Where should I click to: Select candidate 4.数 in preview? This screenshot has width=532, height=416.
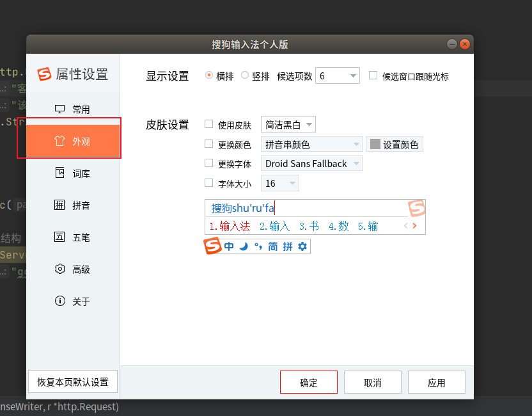click(339, 226)
